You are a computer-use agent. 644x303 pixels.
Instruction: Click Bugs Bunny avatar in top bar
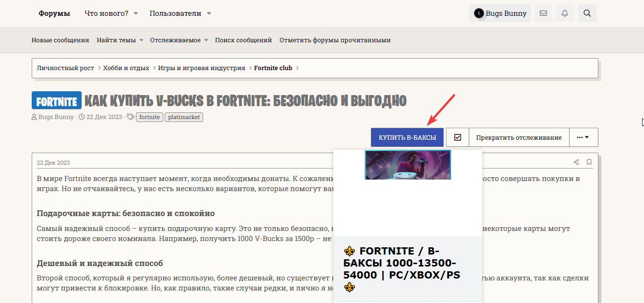479,13
